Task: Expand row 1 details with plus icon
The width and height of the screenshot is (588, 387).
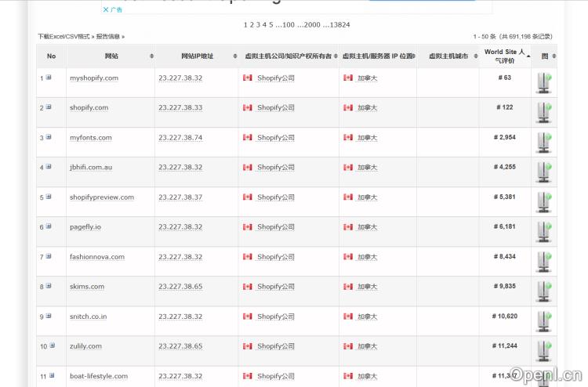Action: coord(49,78)
